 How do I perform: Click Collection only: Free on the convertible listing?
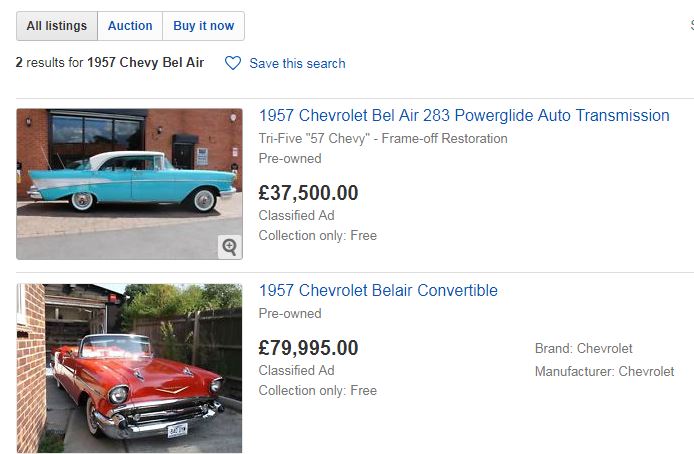(317, 390)
